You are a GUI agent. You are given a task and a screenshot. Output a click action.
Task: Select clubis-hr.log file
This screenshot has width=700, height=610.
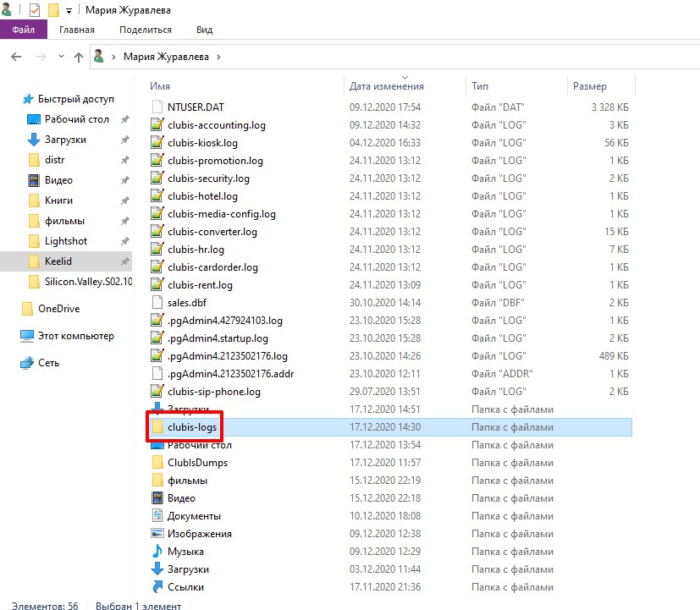(196, 250)
